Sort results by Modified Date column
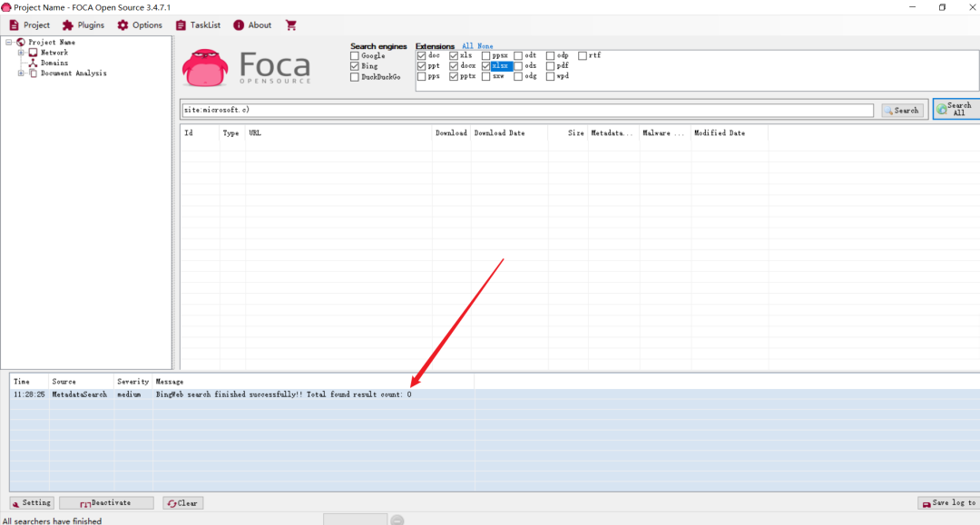This screenshot has height=525, width=980. (x=730, y=133)
